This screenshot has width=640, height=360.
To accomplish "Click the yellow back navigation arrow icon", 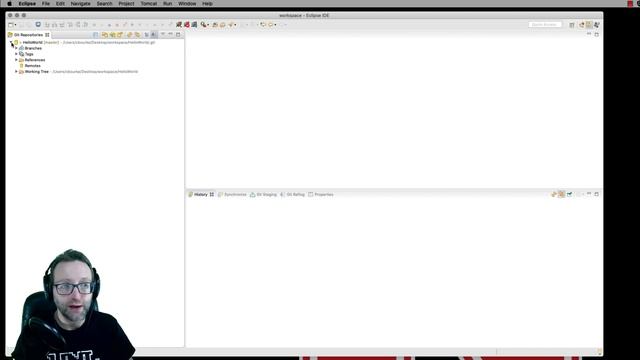I will [x=263, y=24].
